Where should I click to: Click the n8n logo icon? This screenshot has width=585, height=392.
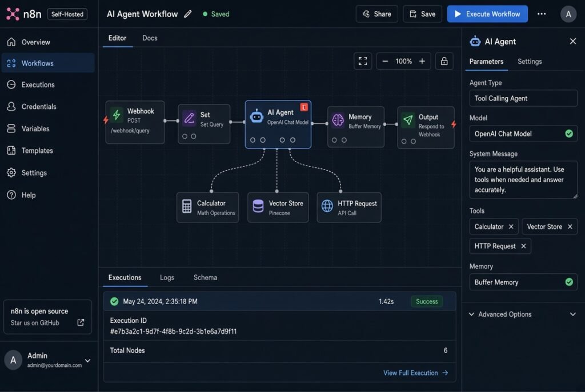click(13, 14)
